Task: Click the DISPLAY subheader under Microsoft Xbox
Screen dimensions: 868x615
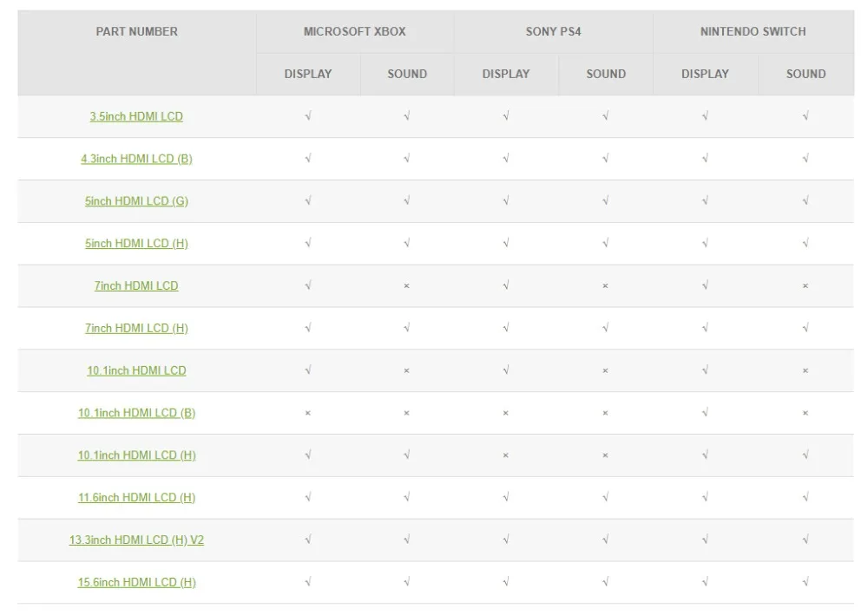Action: [x=308, y=74]
